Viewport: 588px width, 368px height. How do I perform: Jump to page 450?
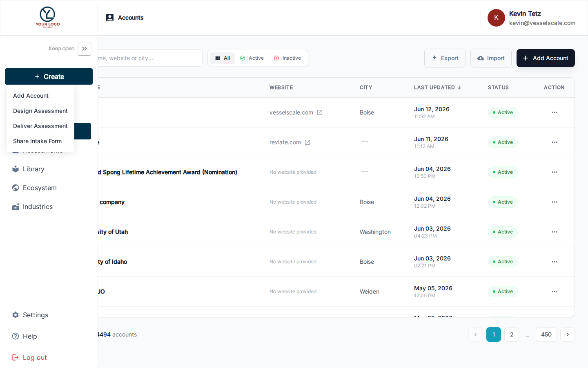(546, 334)
